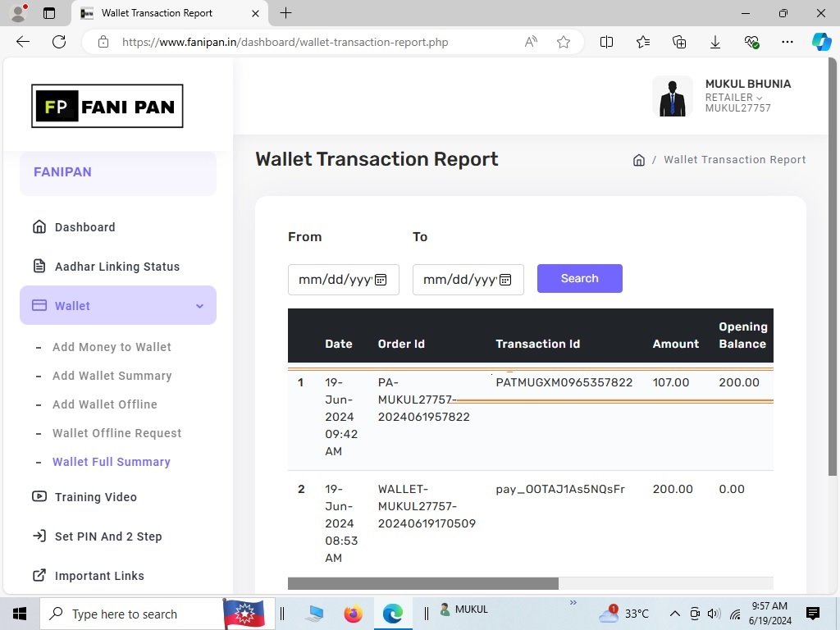Open Add Money to Wallet page

click(x=112, y=347)
